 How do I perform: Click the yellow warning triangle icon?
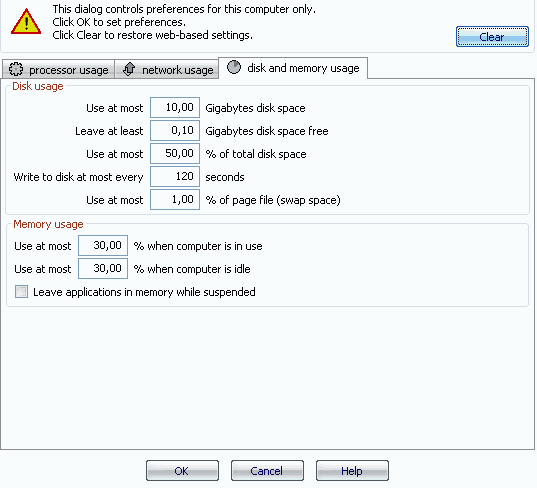click(26, 22)
